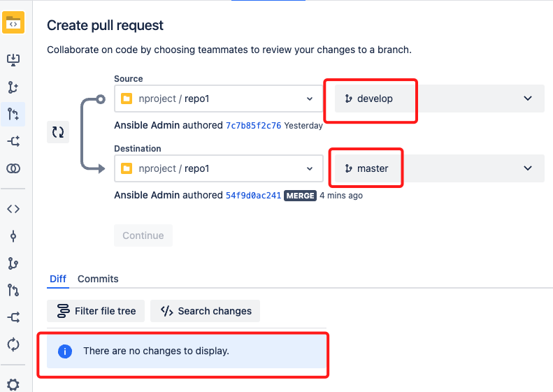Screen dimensions: 553x392
Task: Open the Forks icon in lower sidebar
Action: click(13, 318)
